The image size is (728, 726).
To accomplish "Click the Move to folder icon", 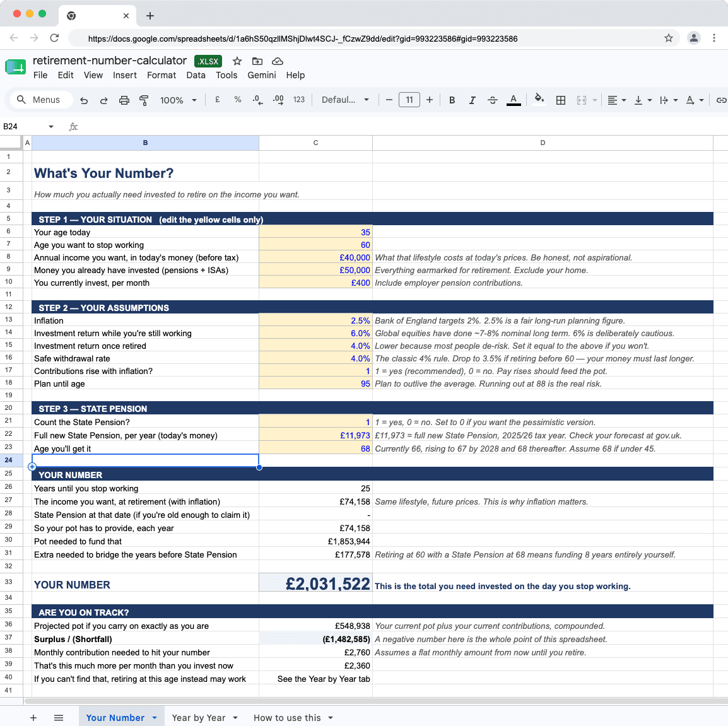I will point(257,61).
